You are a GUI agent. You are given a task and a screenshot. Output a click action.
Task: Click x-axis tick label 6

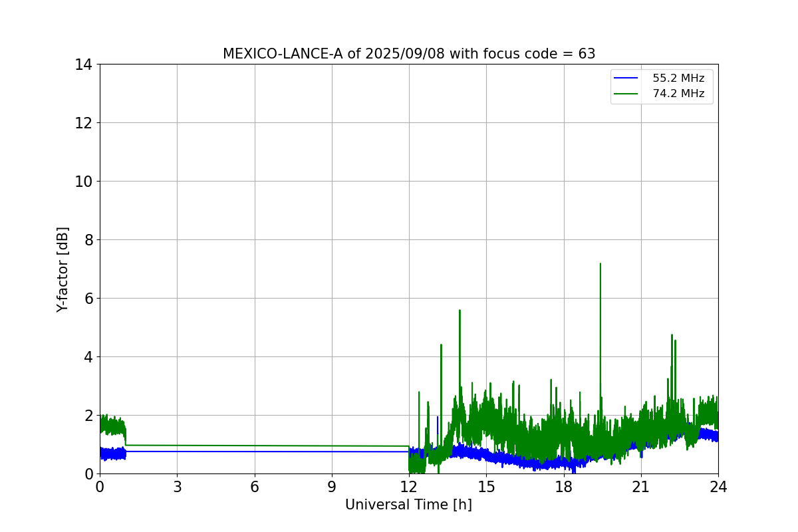(x=255, y=487)
